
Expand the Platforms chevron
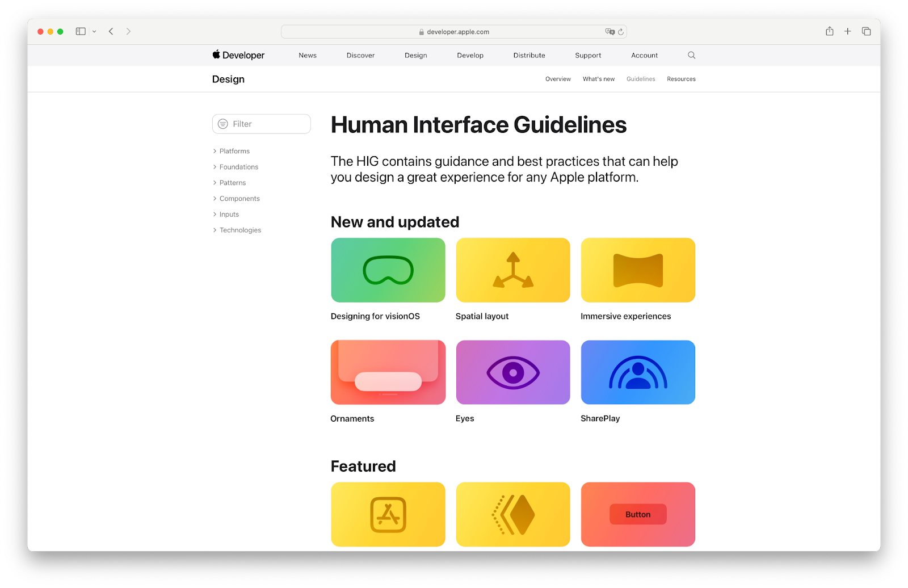pyautogui.click(x=215, y=151)
